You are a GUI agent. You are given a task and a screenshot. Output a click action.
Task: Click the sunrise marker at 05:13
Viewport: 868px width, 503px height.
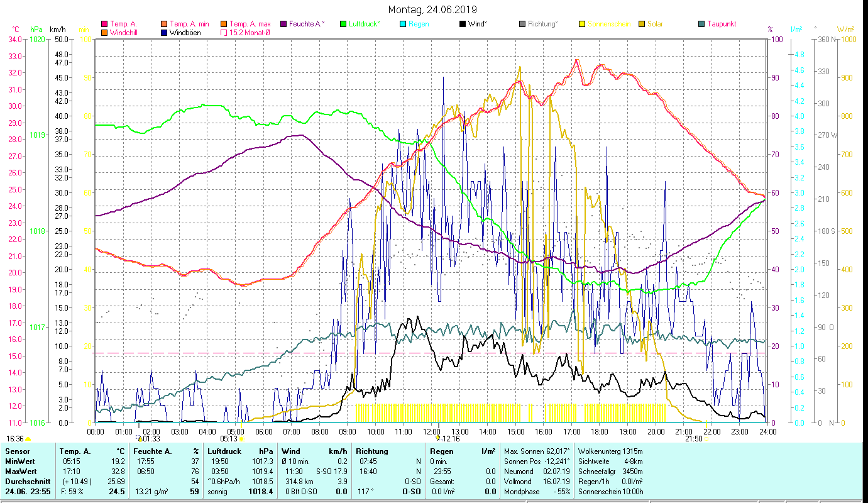(x=241, y=439)
